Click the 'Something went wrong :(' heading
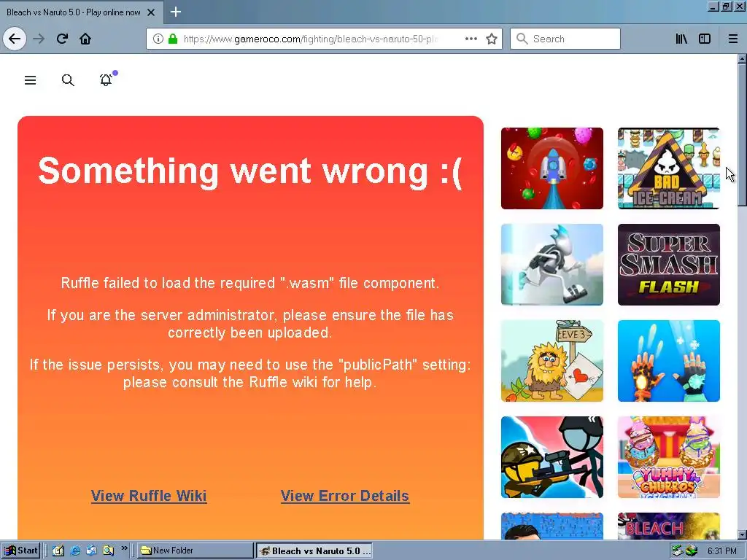This screenshot has width=747, height=560. click(250, 171)
